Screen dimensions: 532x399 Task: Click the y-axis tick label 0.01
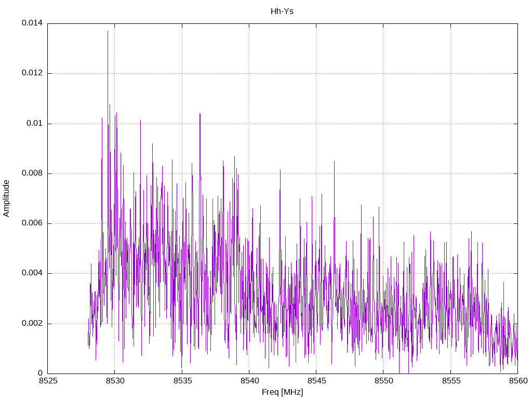click(x=35, y=123)
